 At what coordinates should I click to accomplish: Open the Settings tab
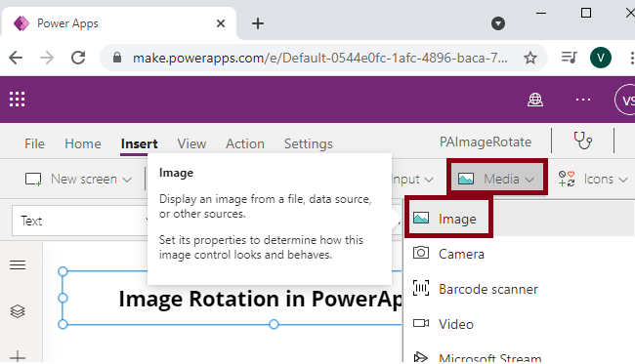[x=308, y=143]
